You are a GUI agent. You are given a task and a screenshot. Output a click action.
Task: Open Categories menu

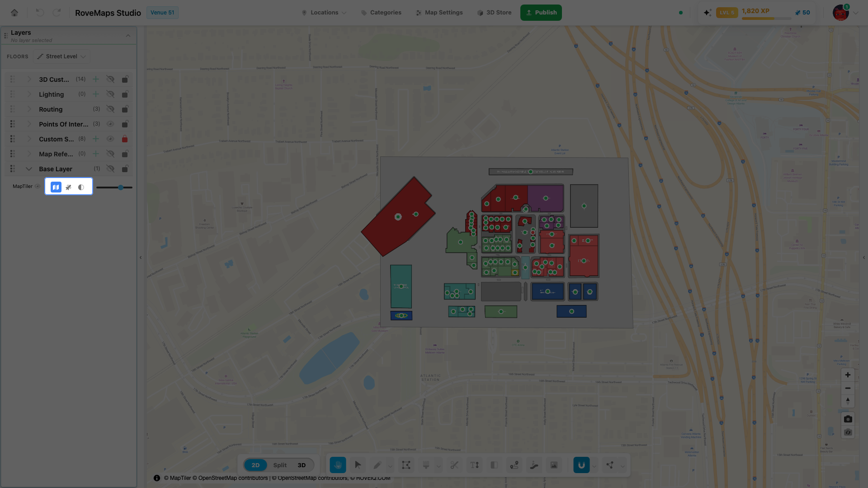[x=381, y=13]
